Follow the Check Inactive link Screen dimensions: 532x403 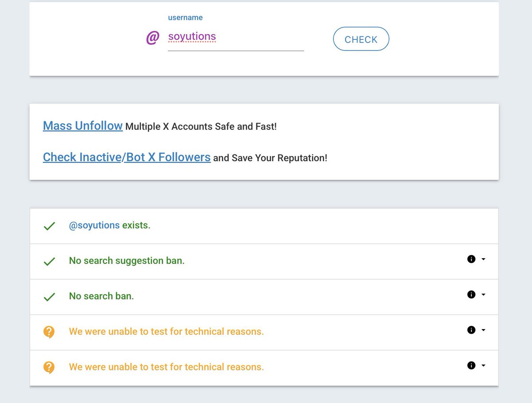pyautogui.click(x=82, y=157)
